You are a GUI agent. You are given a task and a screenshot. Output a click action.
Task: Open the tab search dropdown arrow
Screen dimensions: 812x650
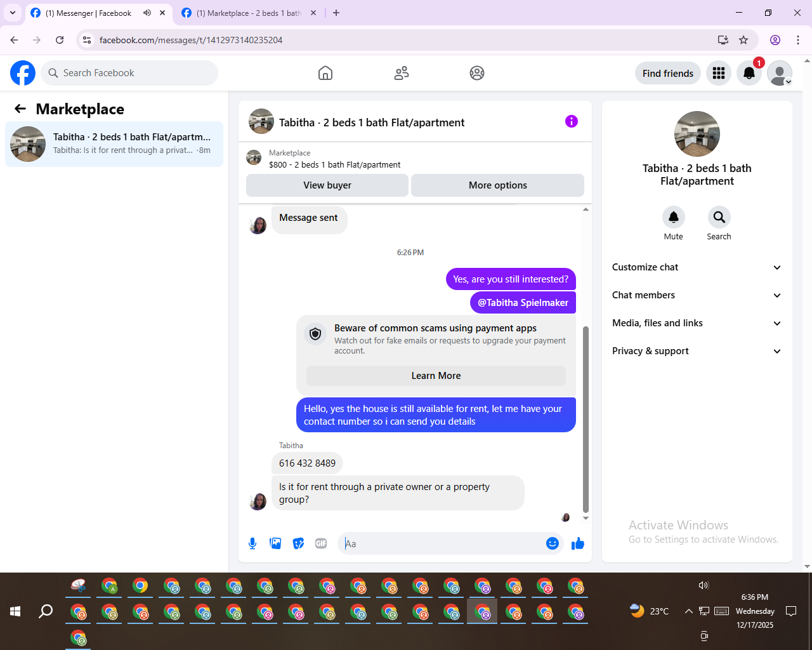coord(13,13)
